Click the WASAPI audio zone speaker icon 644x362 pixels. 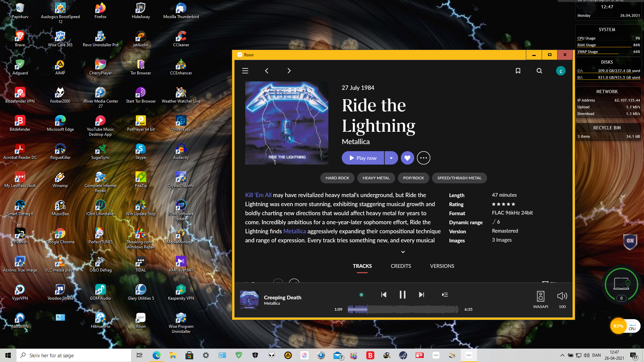coord(540,296)
